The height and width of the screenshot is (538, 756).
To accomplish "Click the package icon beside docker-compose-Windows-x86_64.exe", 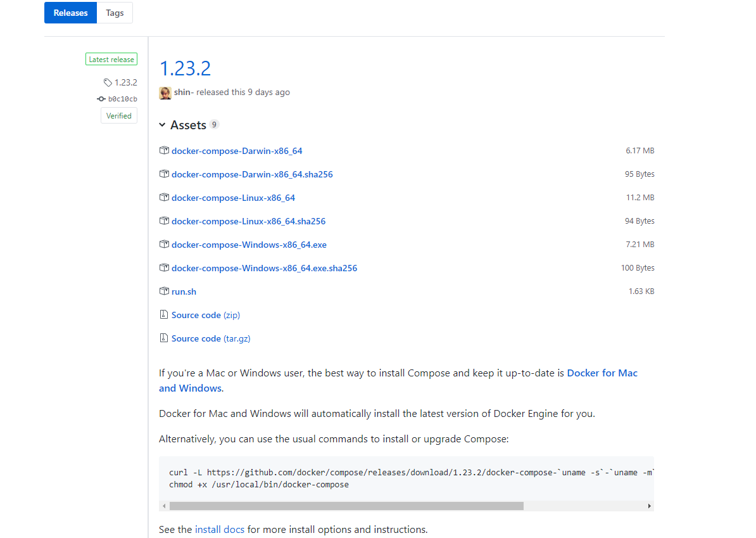I will click(165, 244).
